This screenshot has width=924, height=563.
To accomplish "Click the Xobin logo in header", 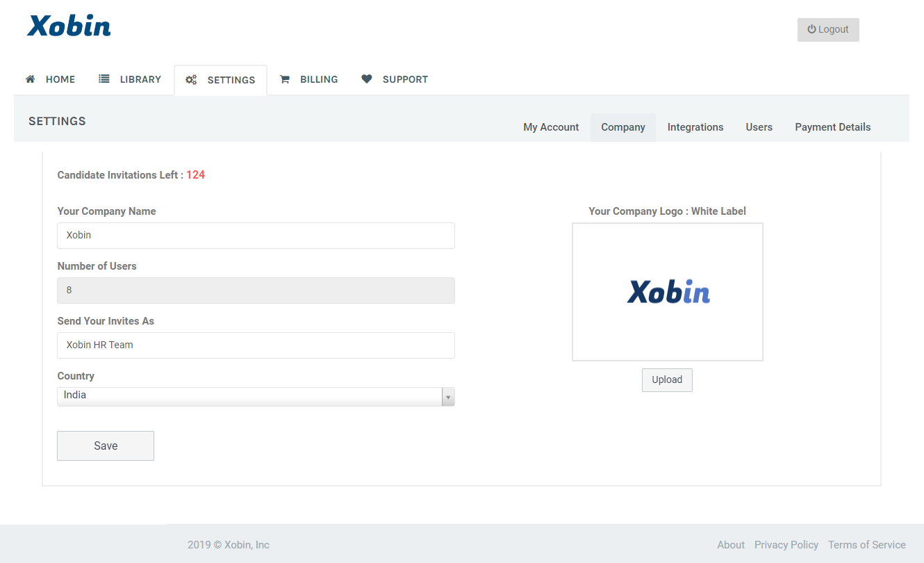I will click(x=69, y=26).
